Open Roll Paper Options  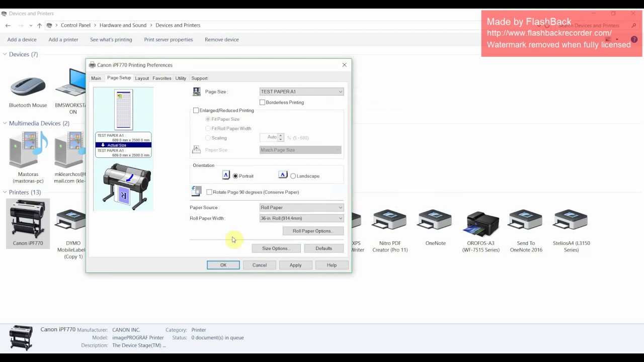313,231
